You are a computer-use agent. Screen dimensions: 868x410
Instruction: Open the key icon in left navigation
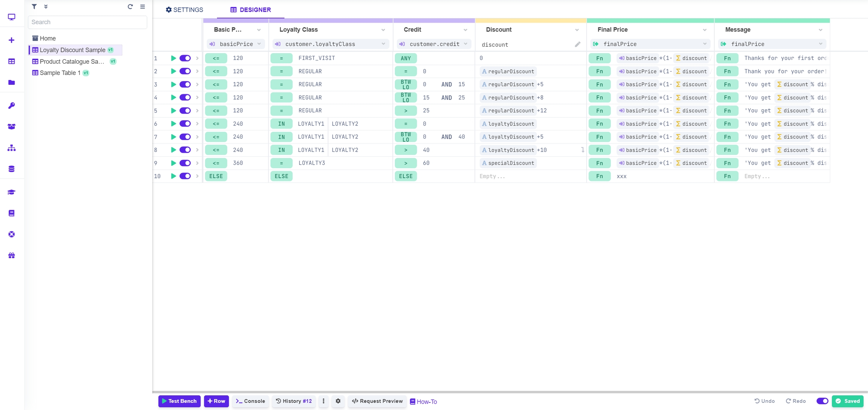click(12, 106)
